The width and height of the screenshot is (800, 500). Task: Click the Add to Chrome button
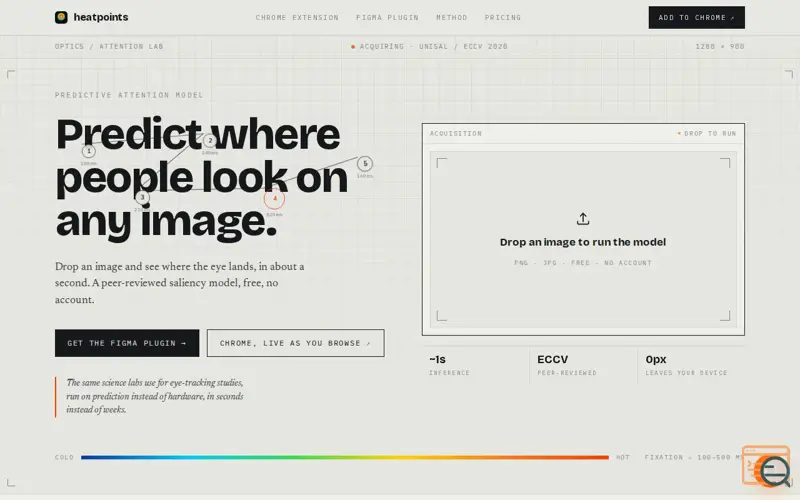[x=696, y=17]
